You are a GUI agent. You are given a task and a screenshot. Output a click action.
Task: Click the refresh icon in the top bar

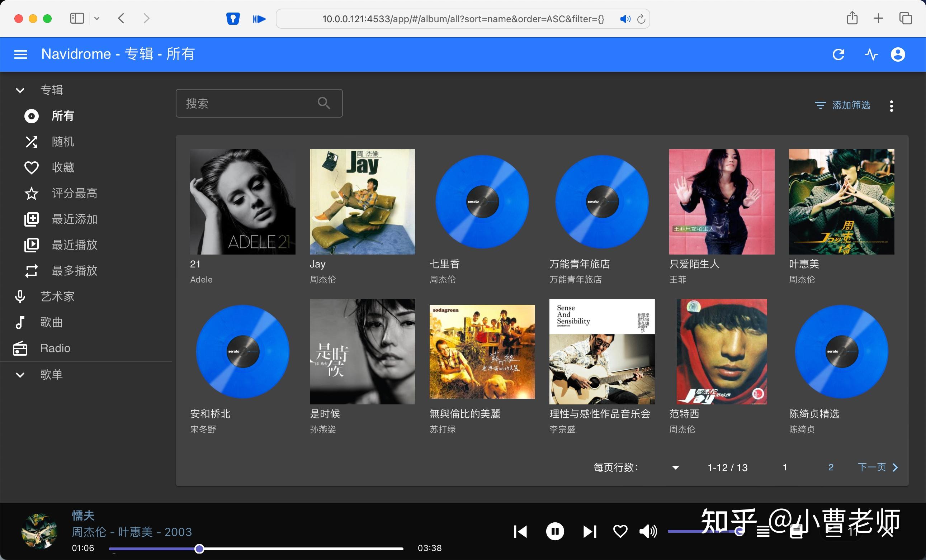pyautogui.click(x=839, y=54)
